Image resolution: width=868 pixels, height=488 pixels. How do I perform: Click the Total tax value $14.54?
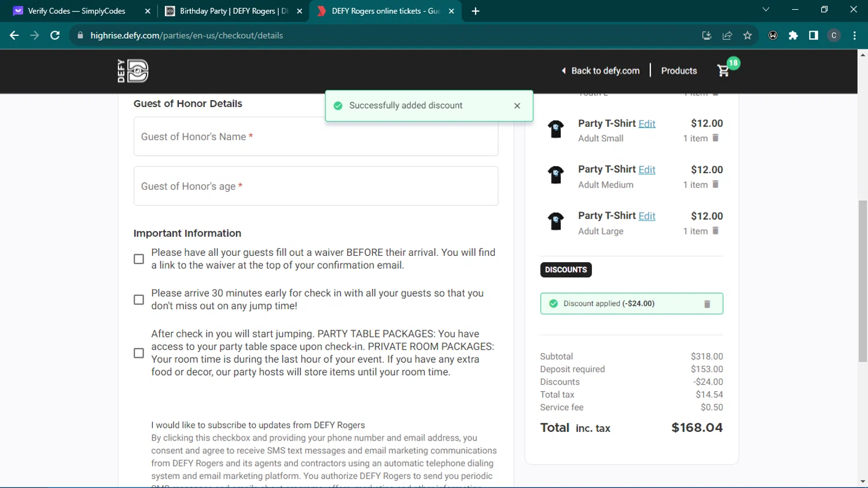click(709, 394)
